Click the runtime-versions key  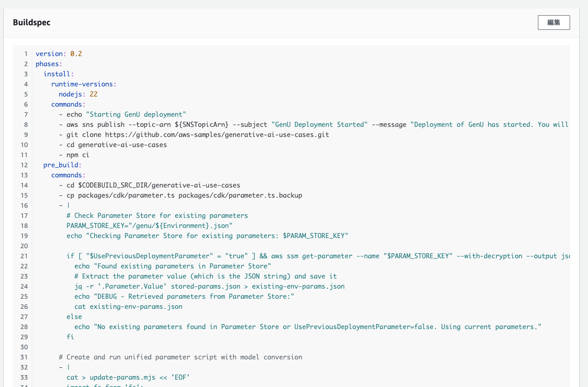pyautogui.click(x=82, y=84)
